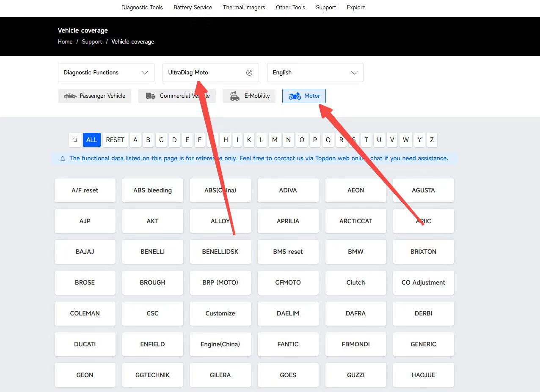Click the search magnifier icon beside ALL
Image resolution: width=540 pixels, height=392 pixels.
pyautogui.click(x=75, y=140)
